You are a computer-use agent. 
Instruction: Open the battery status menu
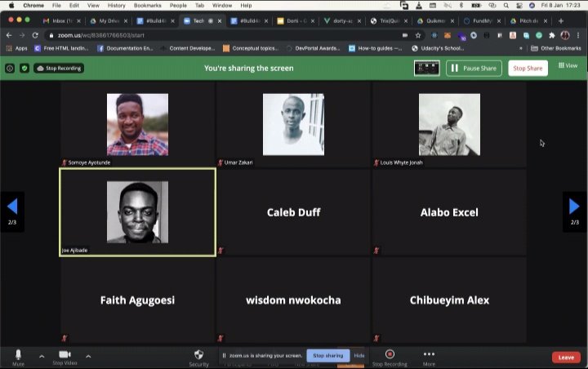pos(476,5)
